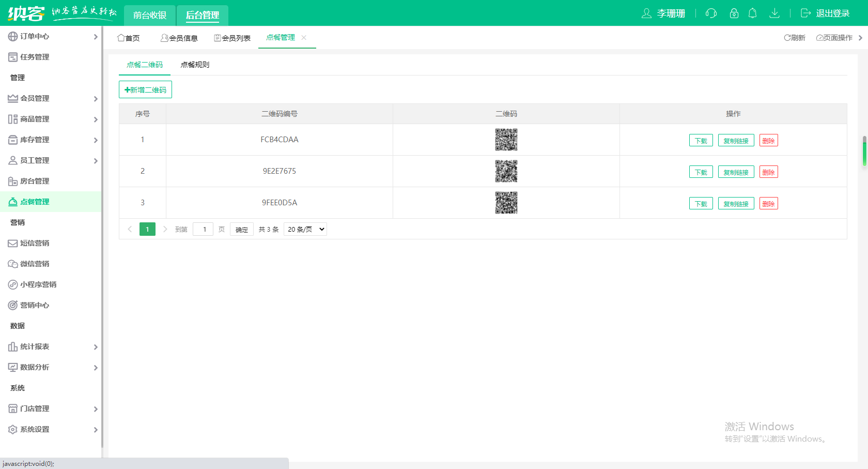This screenshot has width=868, height=469.
Task: Switch to the 前台收银 top tab
Action: pos(150,15)
